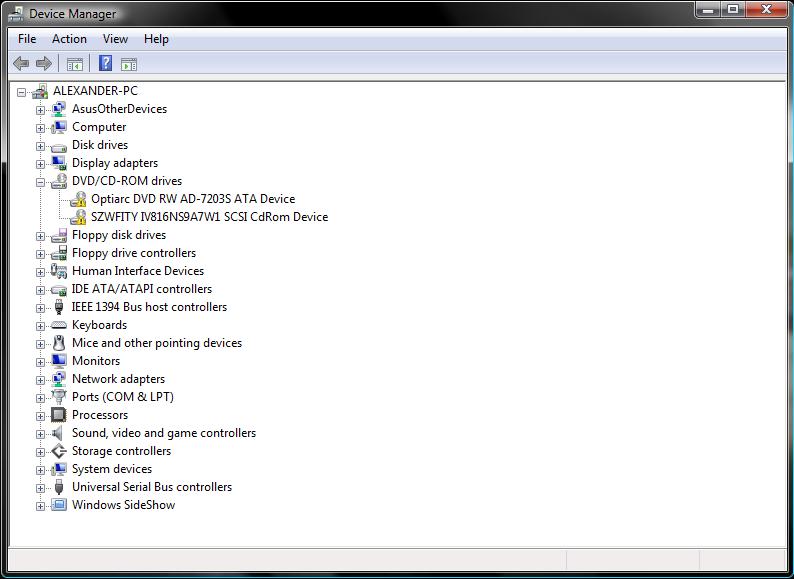Screen dimensions: 794x579
Task: Click the Processors chip icon
Action: [59, 415]
